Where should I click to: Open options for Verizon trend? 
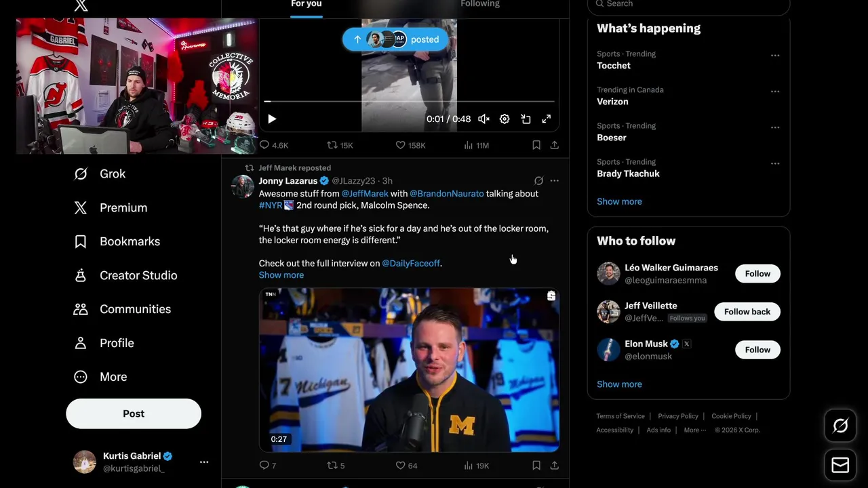[x=775, y=91]
